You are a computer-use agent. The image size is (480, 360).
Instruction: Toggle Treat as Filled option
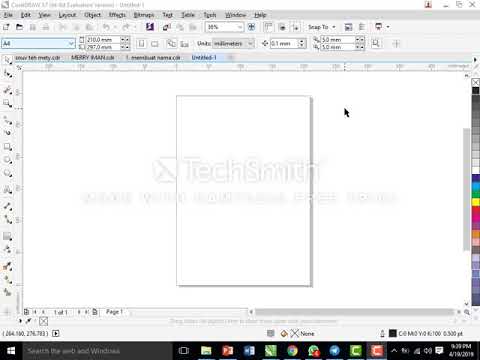[x=376, y=44]
